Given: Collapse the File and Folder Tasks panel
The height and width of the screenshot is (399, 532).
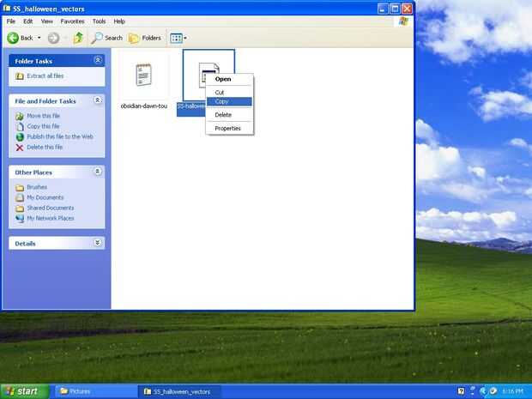Looking at the screenshot, I should (x=98, y=100).
